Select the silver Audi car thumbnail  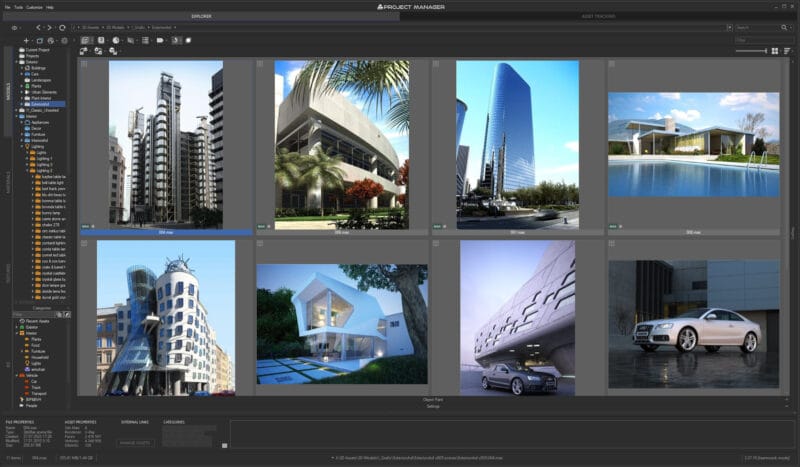point(694,324)
